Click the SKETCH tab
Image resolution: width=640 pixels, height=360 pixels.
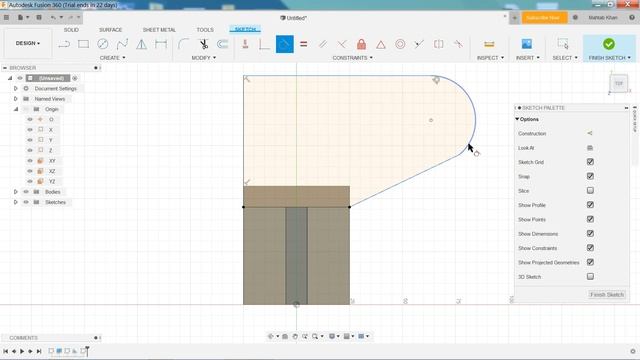[x=245, y=29]
